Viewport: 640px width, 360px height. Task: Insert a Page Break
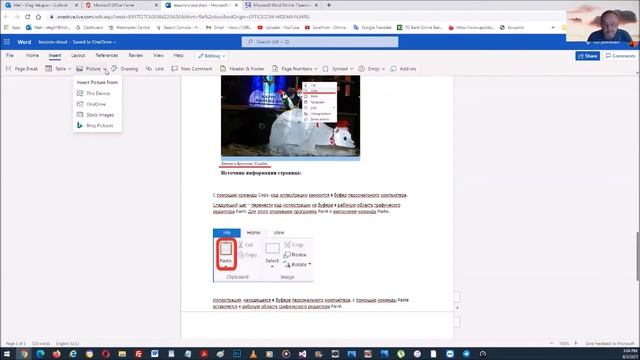22,69
